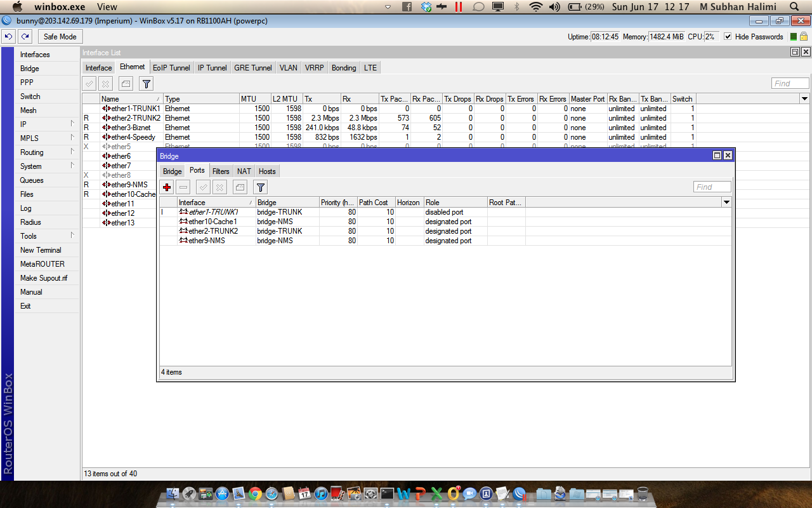Viewport: 812px width, 508px height.
Task: Toggle the Hide Passwords checkbox
Action: click(727, 36)
